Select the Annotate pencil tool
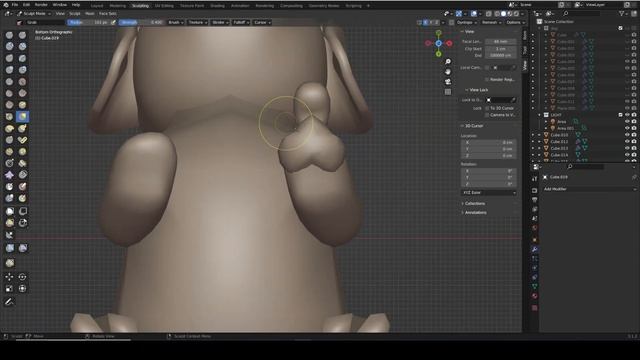Viewport: 640px width, 360px height. 9,302
